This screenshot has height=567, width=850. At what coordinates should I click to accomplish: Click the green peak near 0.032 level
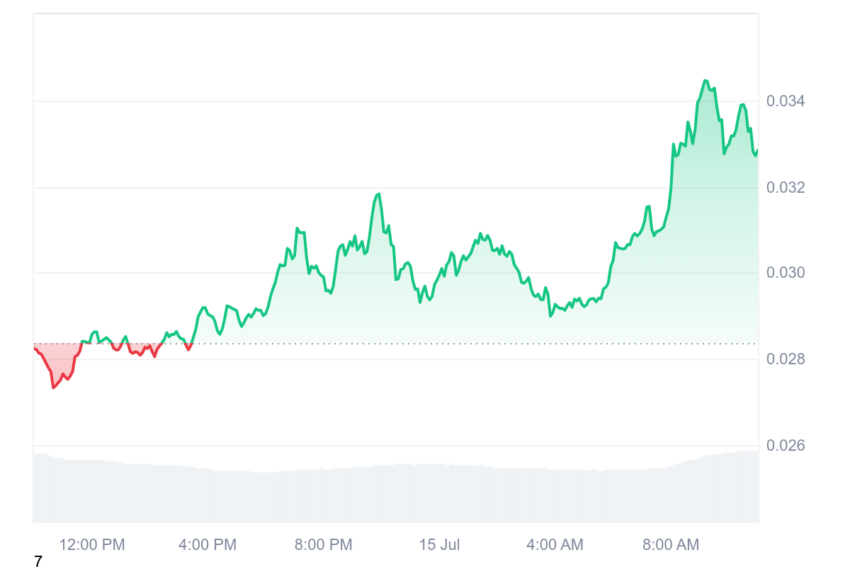pyautogui.click(x=378, y=194)
